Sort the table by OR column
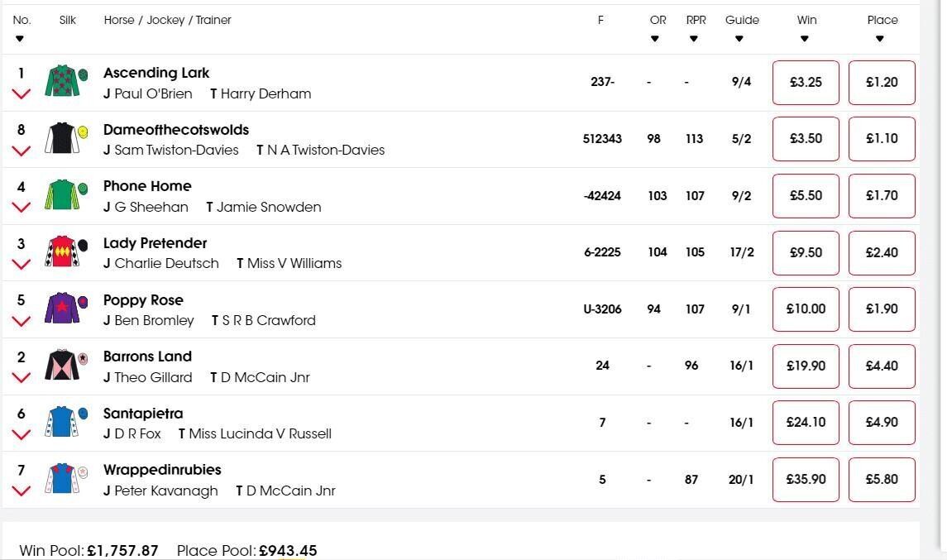Screen dimensions: 947x560 (x=655, y=39)
